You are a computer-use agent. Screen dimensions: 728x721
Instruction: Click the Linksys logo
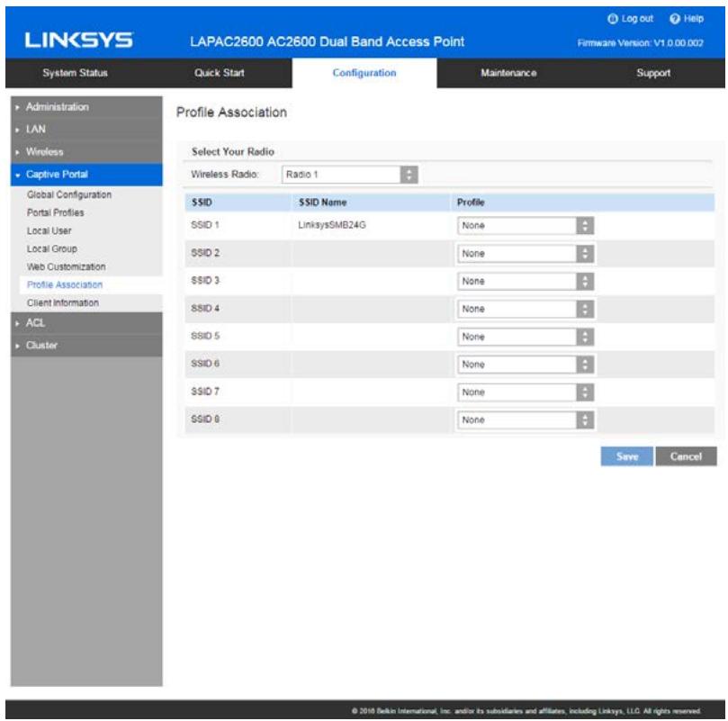79,41
